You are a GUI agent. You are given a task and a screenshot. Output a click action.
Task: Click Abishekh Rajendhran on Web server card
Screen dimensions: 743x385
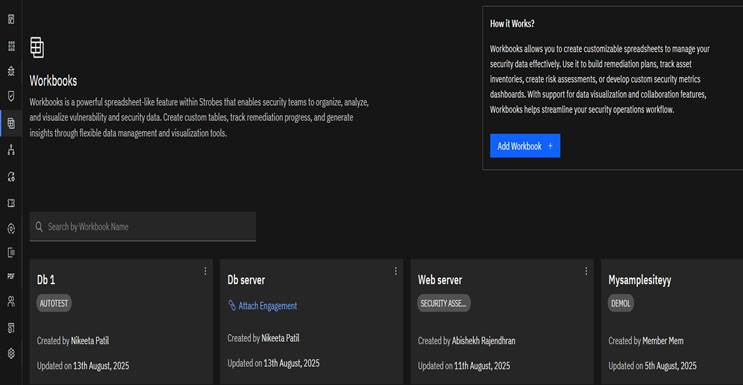click(483, 340)
